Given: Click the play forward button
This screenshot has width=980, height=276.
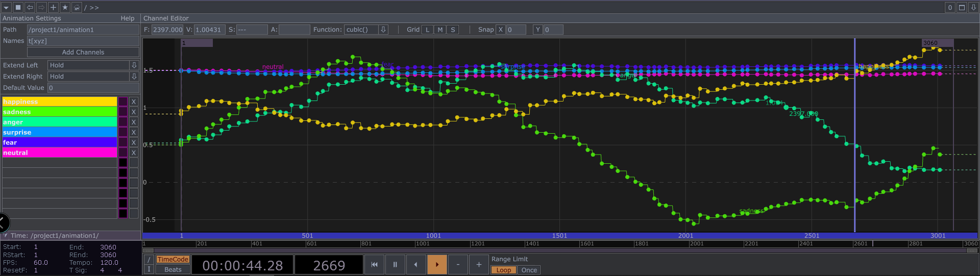Looking at the screenshot, I should (437, 264).
